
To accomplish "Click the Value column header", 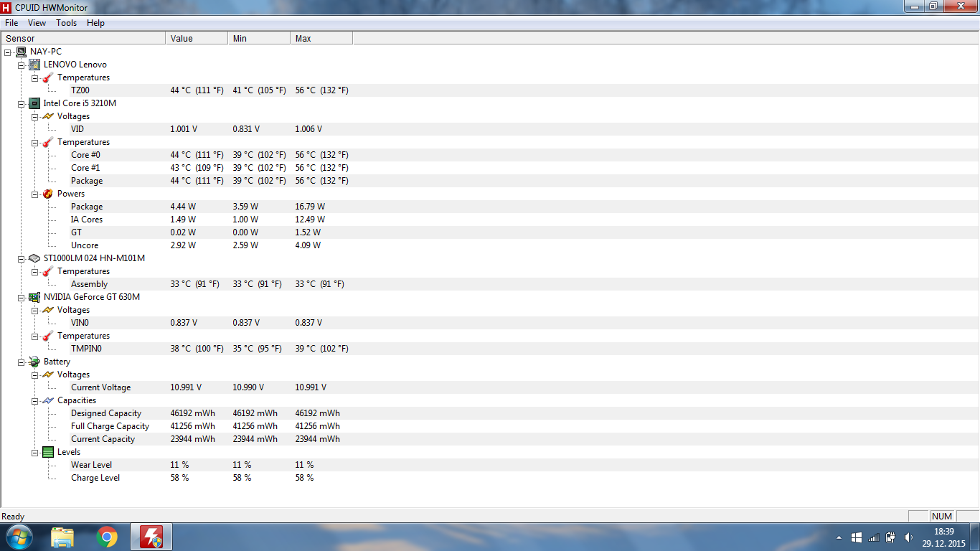I will pos(197,39).
